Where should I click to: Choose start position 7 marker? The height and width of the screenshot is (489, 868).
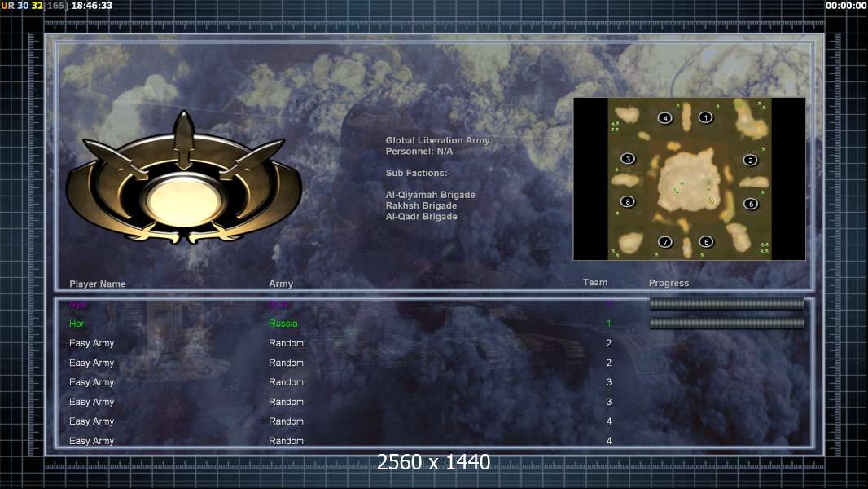[665, 242]
